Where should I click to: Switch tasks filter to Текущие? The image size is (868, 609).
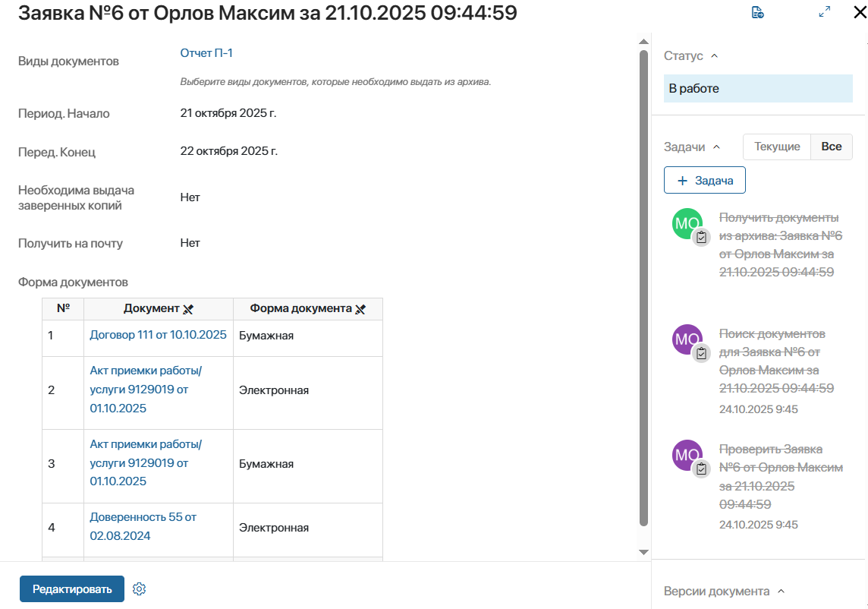(x=777, y=147)
